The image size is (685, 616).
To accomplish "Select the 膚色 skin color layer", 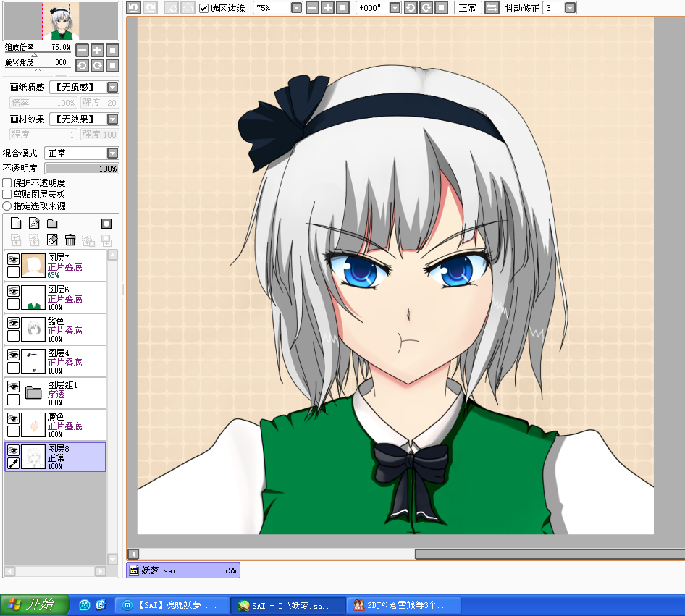I will [x=55, y=425].
